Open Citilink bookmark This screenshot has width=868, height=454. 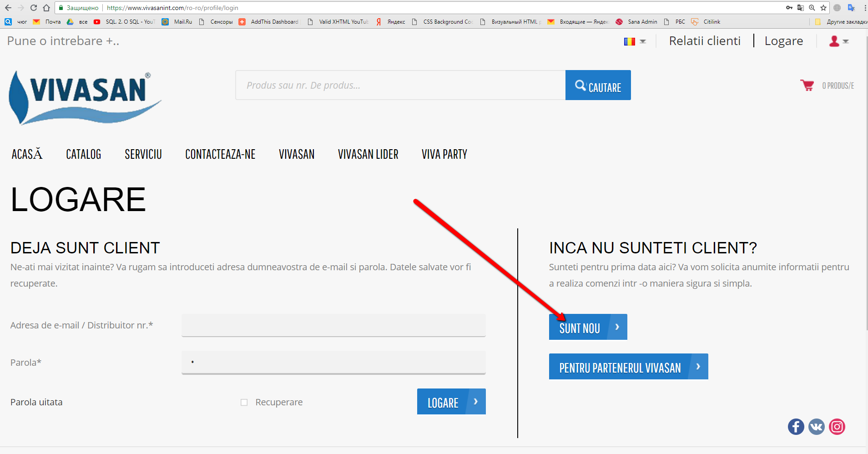tap(706, 21)
